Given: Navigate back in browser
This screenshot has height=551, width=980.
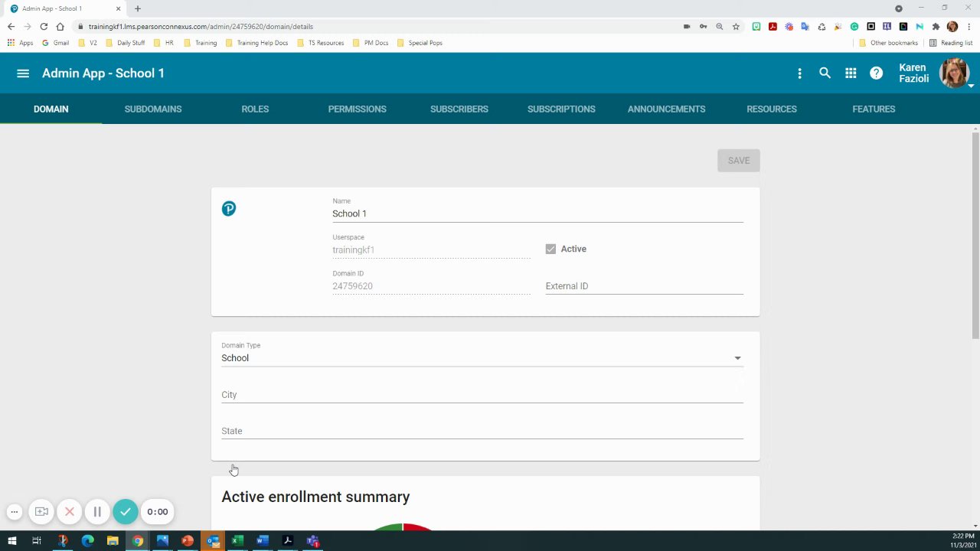Looking at the screenshot, I should click(11, 26).
